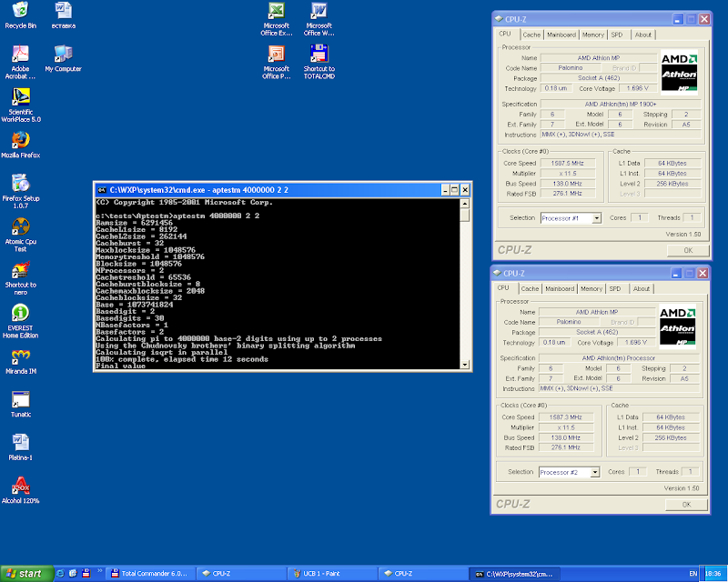The image size is (728, 582).
Task: Select CPU tab in upper CPU-Z window
Action: pos(505,34)
